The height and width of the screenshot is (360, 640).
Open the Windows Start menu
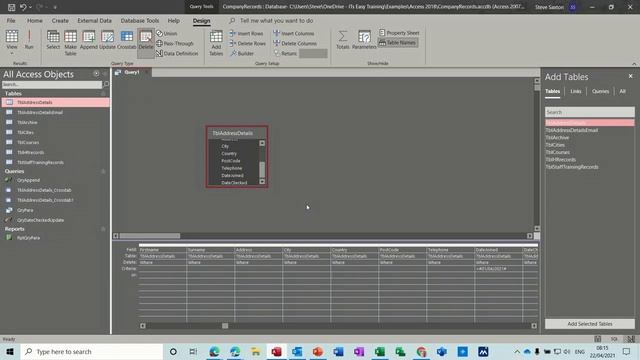tap(10, 352)
